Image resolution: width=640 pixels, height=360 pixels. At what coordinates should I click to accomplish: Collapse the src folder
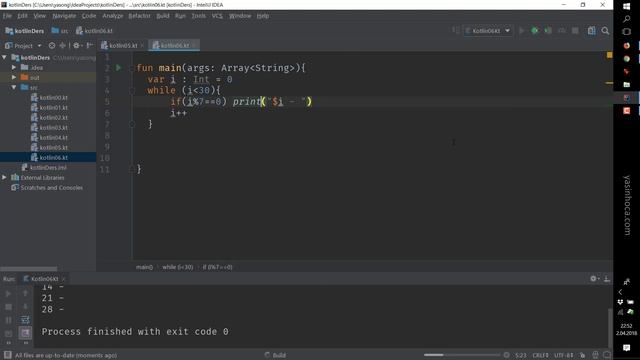click(14, 87)
